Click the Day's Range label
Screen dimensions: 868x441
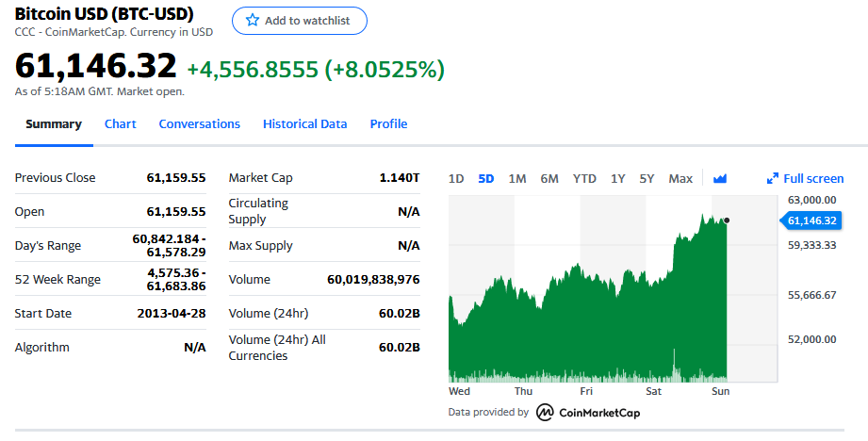[48, 246]
